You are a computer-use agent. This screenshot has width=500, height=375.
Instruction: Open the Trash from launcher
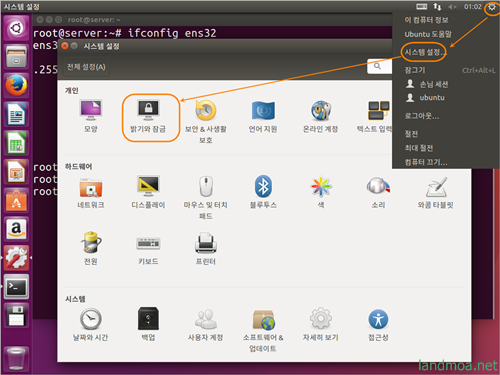tap(16, 358)
